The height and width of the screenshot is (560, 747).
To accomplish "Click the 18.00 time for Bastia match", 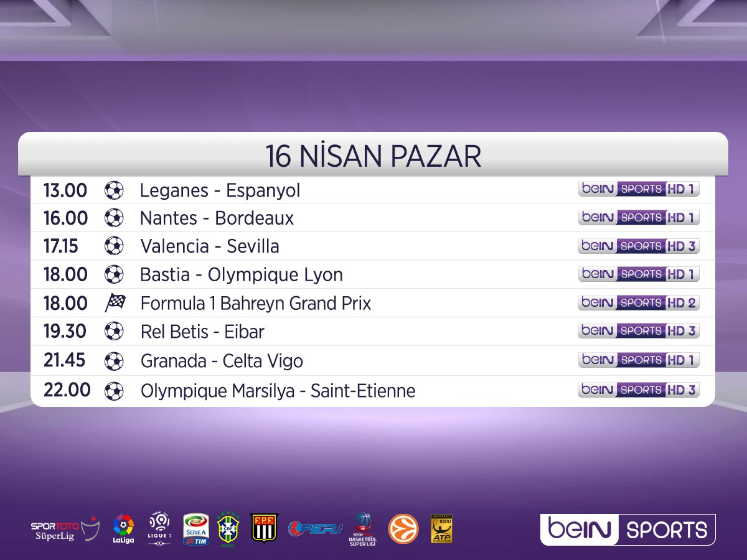I will 65,274.
